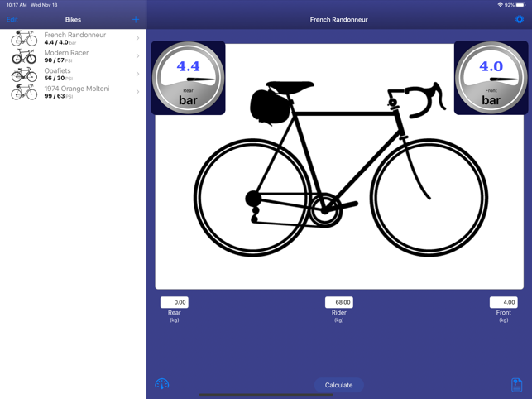
Task: Open 1974 Orange Molteni chevron
Action: 137,92
